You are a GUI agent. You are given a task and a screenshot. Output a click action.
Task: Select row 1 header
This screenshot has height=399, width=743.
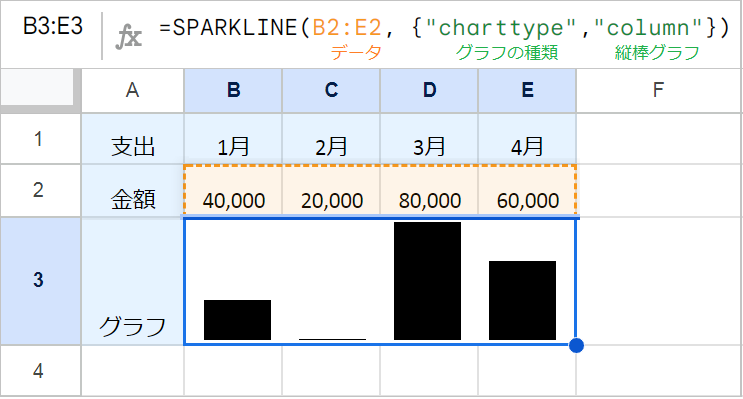pos(40,139)
